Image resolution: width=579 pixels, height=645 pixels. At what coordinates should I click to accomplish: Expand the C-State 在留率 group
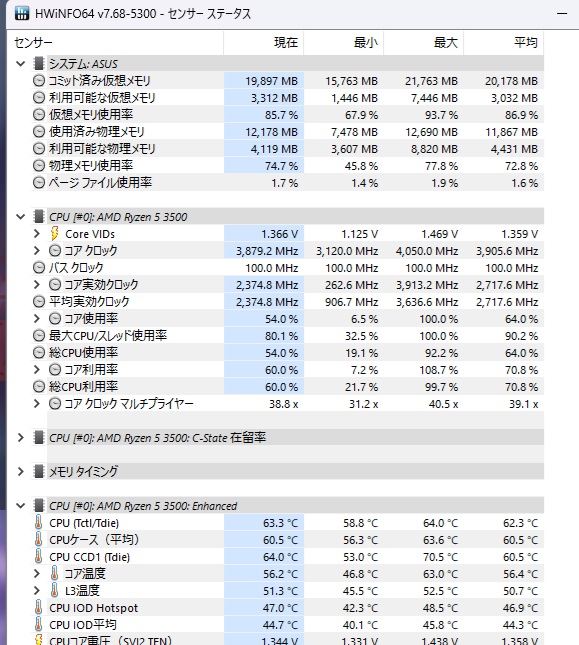coord(21,437)
